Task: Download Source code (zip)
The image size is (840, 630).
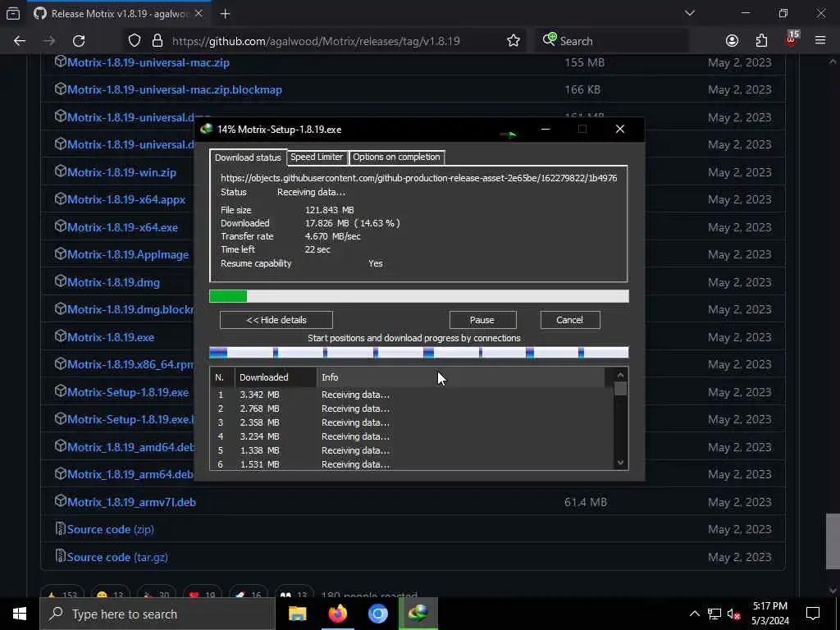Action: pos(111,529)
